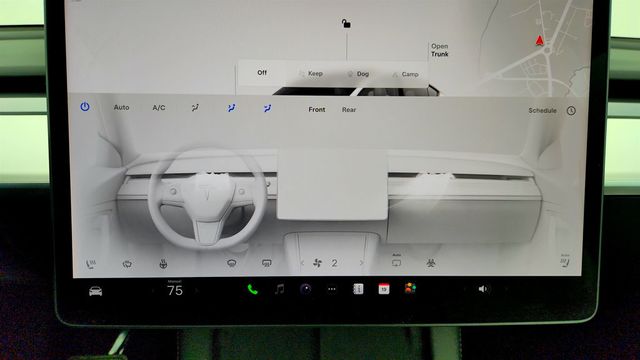Toggle face-level airflow direction icon
This screenshot has width=640, height=360.
click(x=231, y=108)
